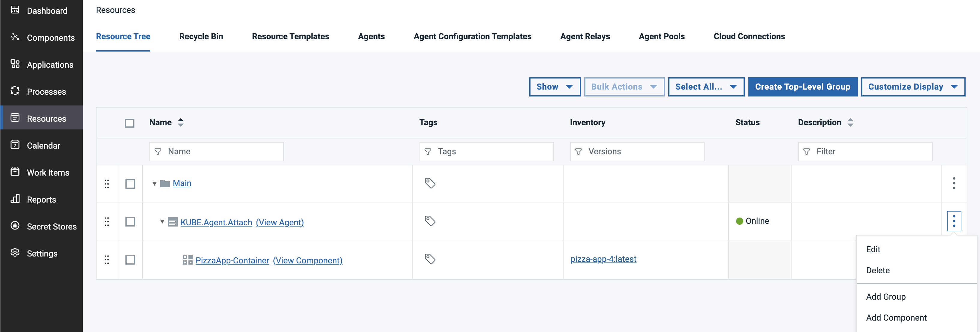Click the Secret Stores sidebar icon

click(15, 226)
